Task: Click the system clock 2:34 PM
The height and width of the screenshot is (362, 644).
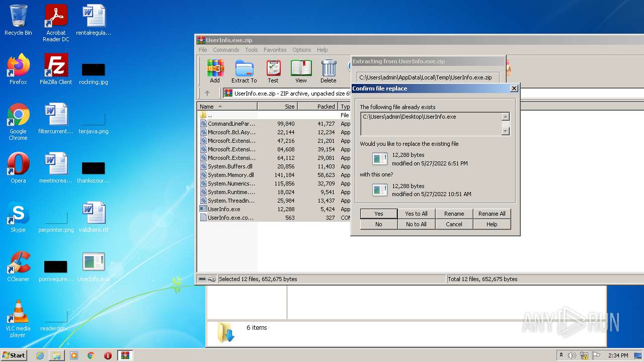Action: pos(618,355)
